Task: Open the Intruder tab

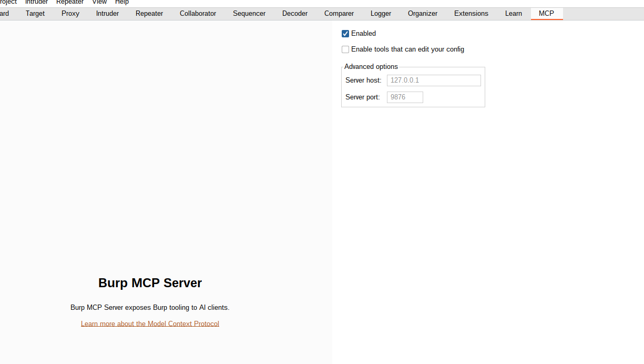Action: [x=107, y=14]
